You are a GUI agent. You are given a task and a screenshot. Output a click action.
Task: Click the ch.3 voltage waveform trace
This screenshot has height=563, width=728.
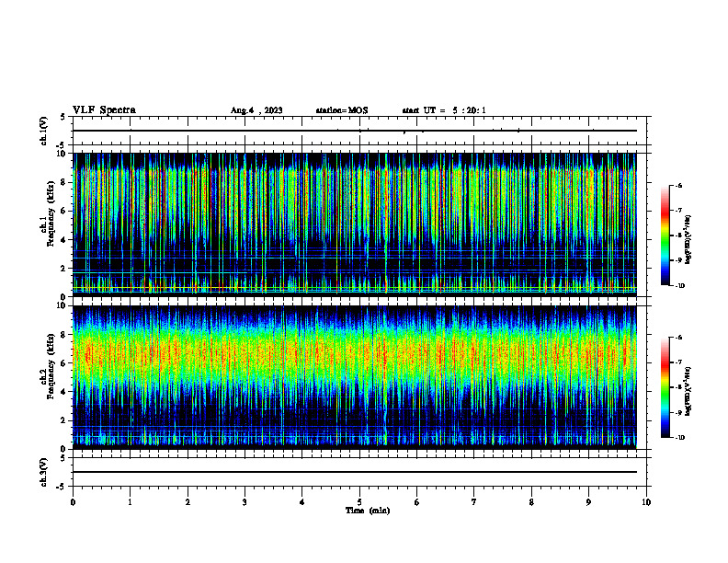coord(355,472)
